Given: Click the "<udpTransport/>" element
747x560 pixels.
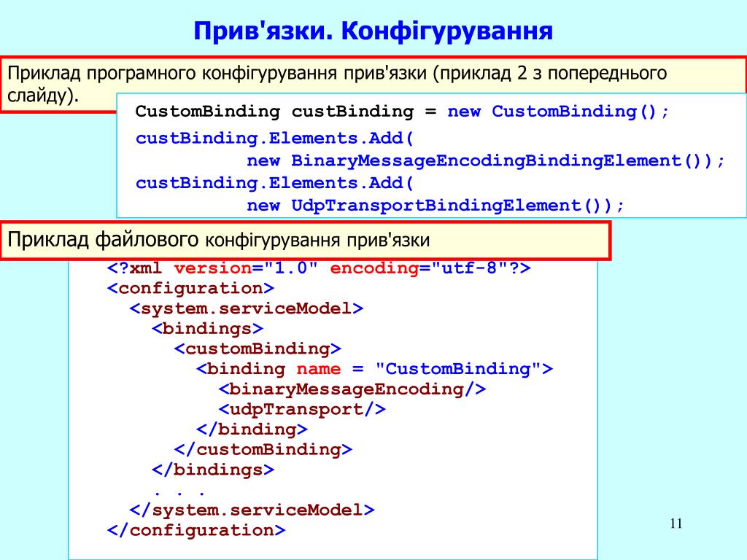Looking at the screenshot, I should (x=302, y=410).
